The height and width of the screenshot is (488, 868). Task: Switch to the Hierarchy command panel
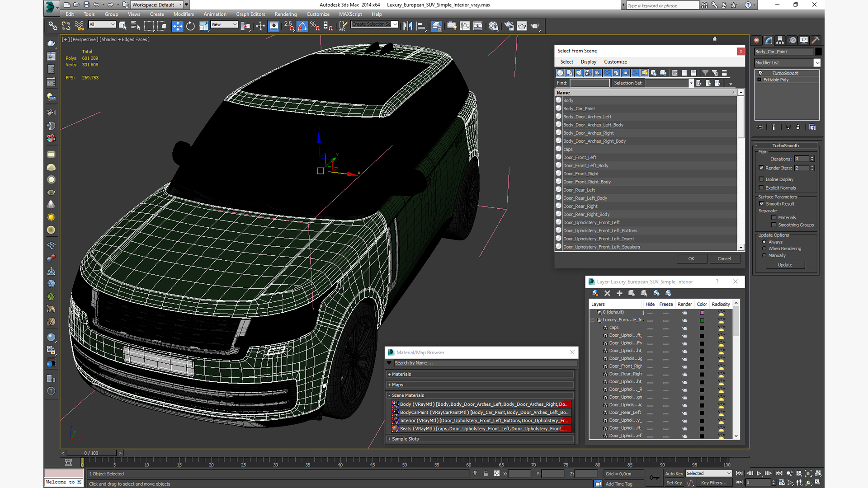click(780, 40)
